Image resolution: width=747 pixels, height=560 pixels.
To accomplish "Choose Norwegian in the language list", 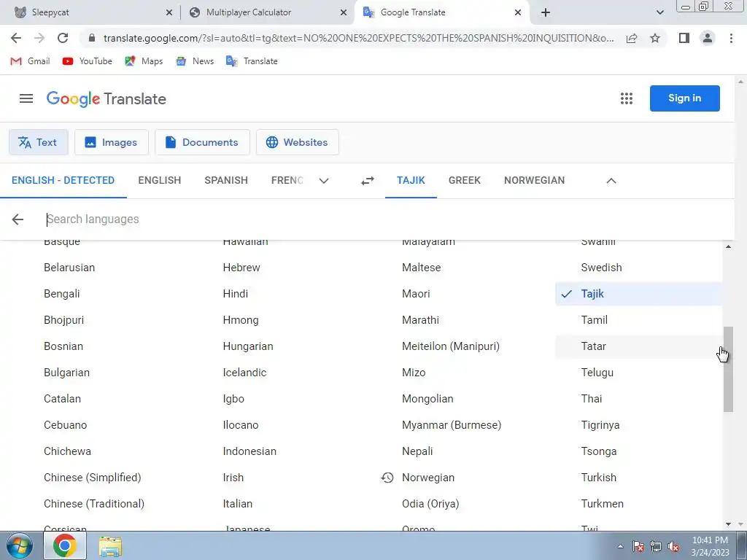I will [x=460, y=478].
